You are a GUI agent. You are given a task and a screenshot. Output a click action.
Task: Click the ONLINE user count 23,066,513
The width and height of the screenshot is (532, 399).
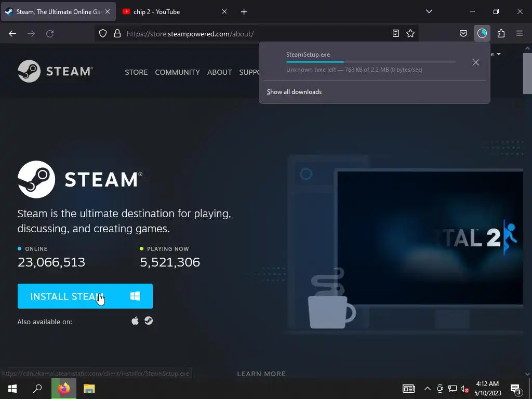(51, 262)
